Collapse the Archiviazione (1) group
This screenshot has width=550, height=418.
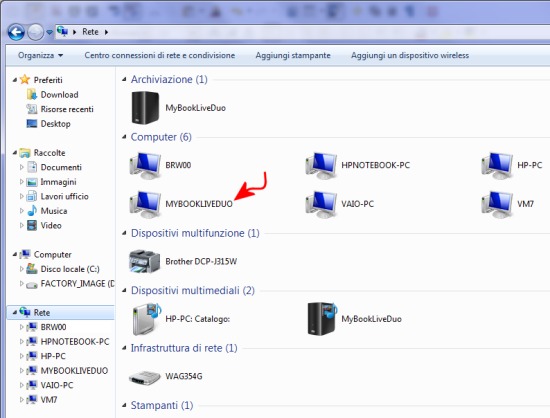[124, 80]
